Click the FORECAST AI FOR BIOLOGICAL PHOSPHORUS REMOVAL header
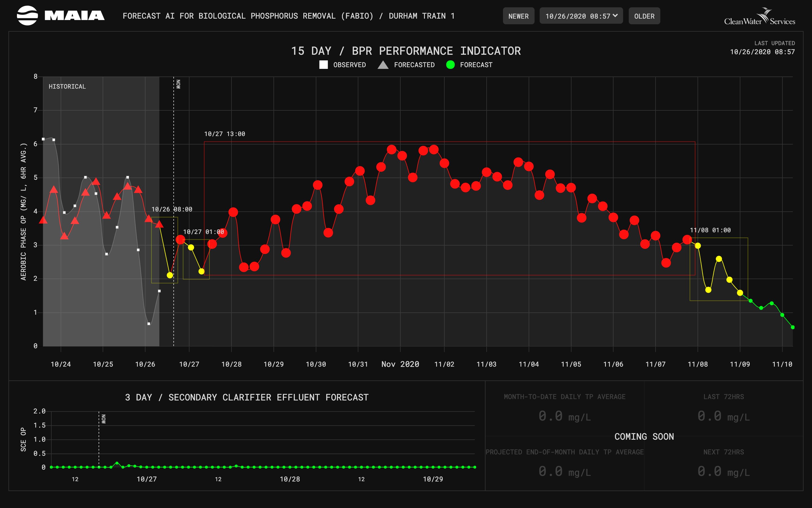This screenshot has width=812, height=508. [288, 16]
